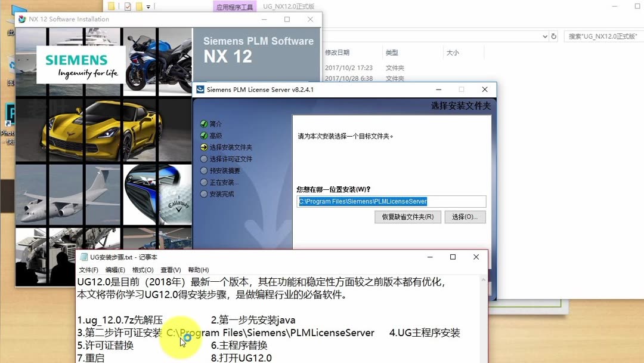This screenshot has height=363, width=644.
Task: Select the yellow folder icon beside the checkmark icon
Action: pyautogui.click(x=139, y=6)
